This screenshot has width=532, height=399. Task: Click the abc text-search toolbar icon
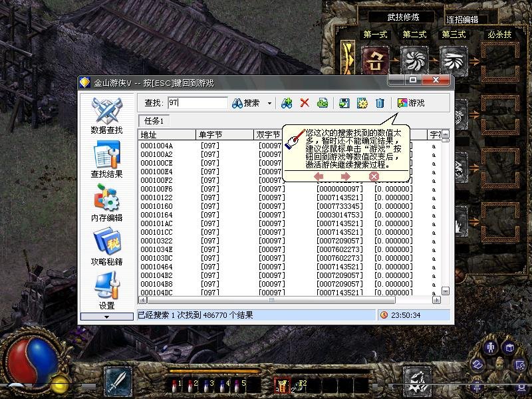click(324, 104)
